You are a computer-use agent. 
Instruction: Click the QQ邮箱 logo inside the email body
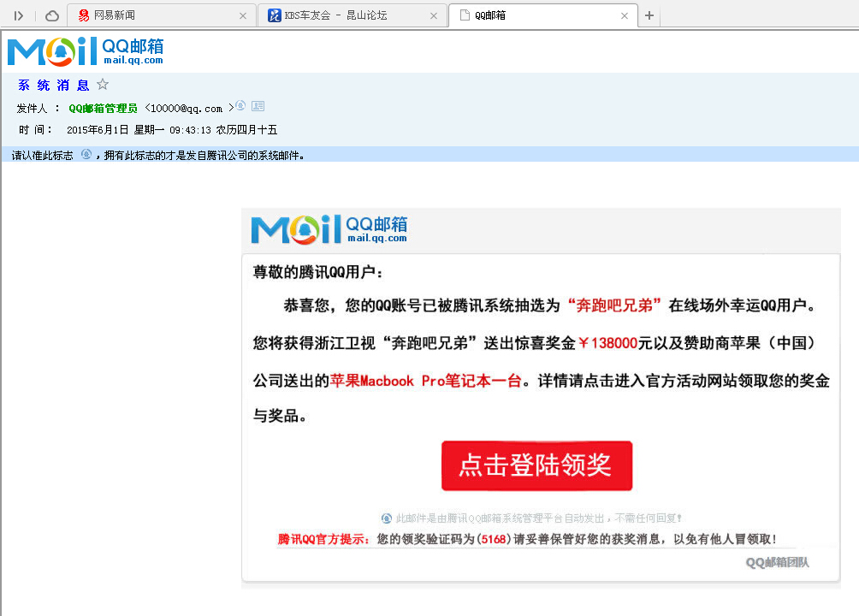(x=329, y=229)
